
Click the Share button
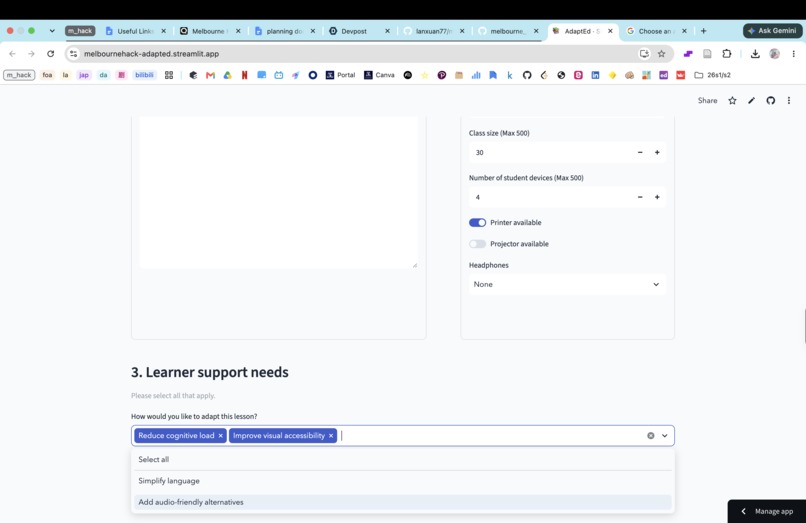click(707, 100)
